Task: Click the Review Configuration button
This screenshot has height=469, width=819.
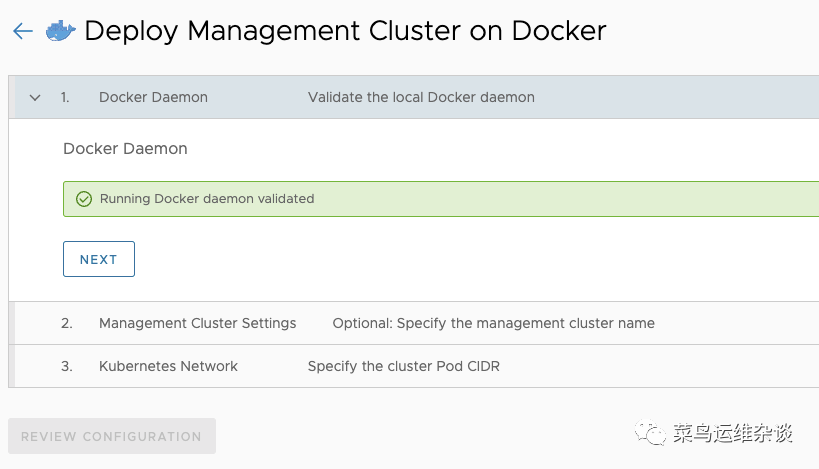Action: point(111,436)
